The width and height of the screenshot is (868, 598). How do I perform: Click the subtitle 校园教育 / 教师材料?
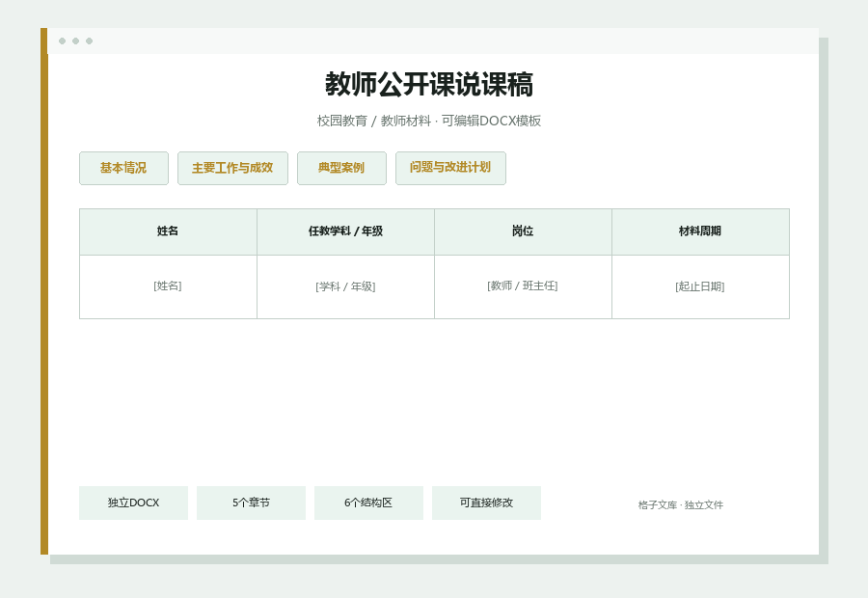tap(373, 121)
